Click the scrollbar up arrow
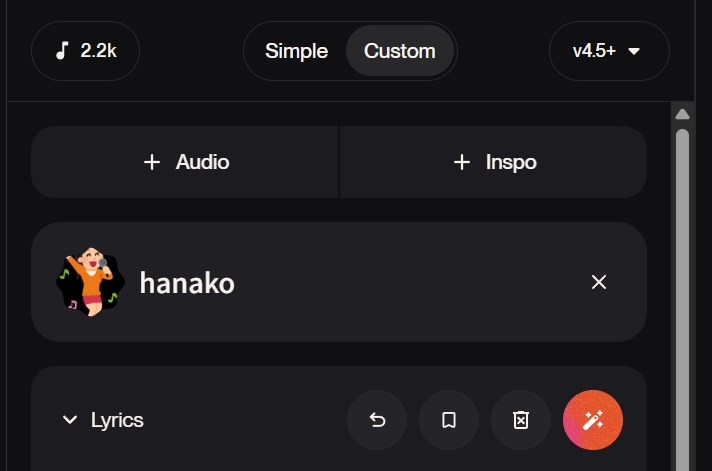712x471 pixels. 683,114
